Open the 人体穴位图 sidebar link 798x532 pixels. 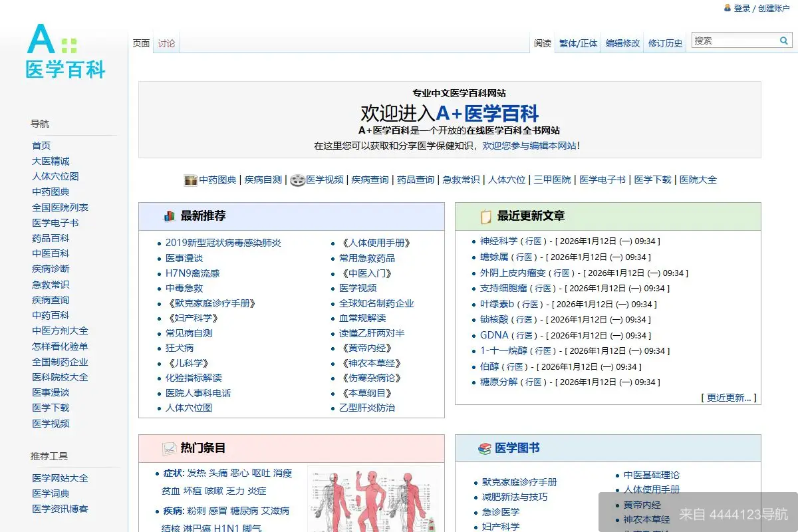pos(55,176)
